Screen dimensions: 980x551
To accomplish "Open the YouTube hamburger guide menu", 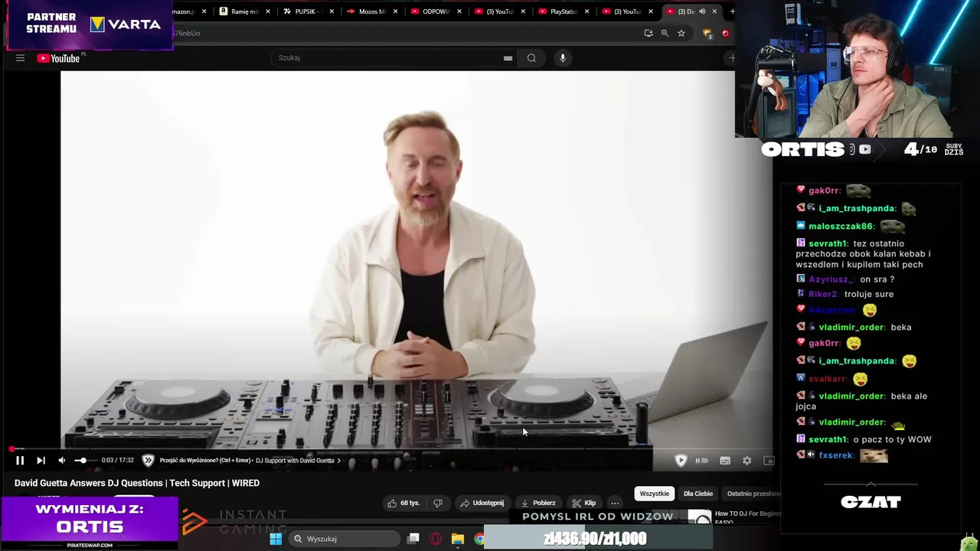I will [20, 58].
